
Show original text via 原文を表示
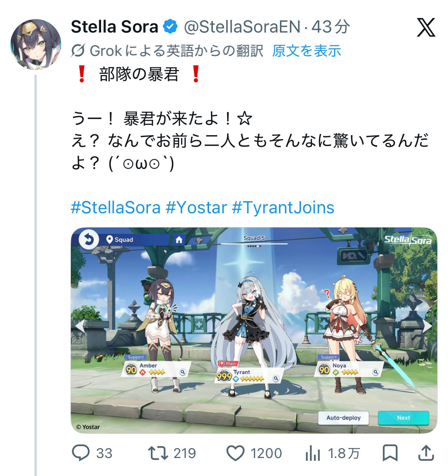pyautogui.click(x=306, y=51)
